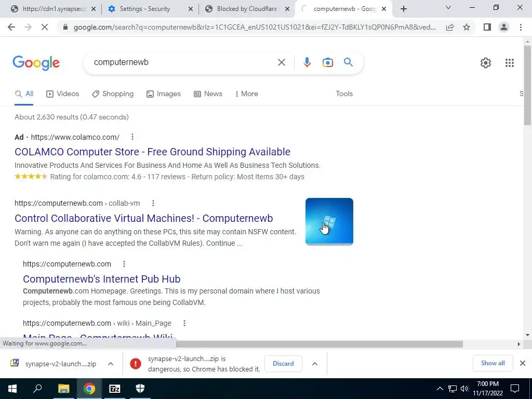Open Windows Security shield on the taskbar
Viewport: 532px width, 399px height.
[140, 389]
